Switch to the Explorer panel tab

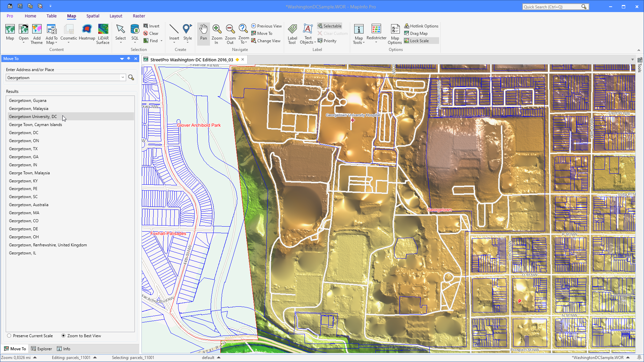(41, 349)
